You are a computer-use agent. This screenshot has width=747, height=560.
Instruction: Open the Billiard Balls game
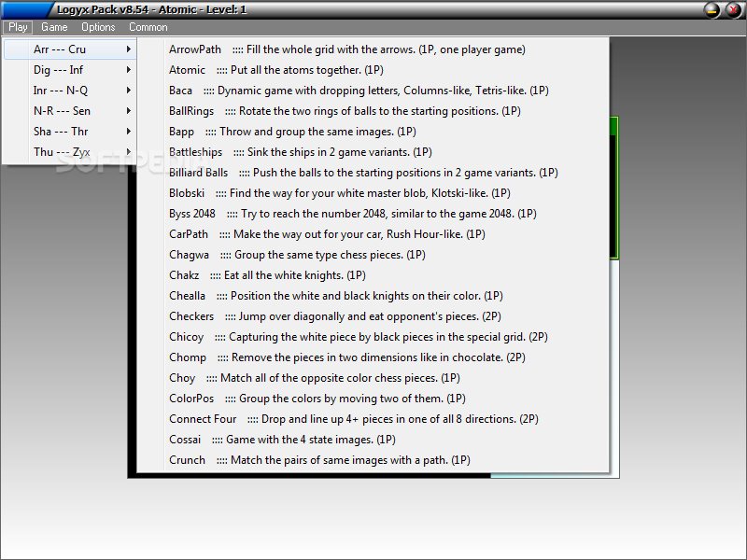point(373,173)
